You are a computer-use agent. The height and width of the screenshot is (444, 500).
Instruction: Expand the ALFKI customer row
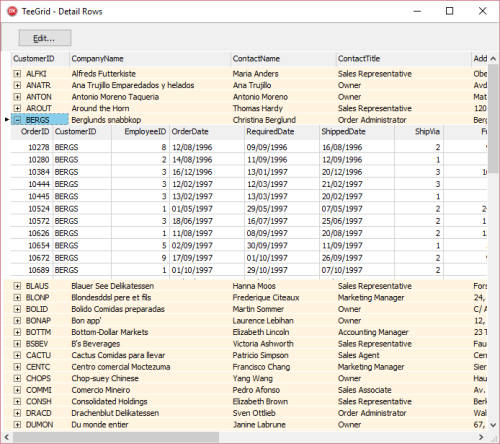coord(17,74)
